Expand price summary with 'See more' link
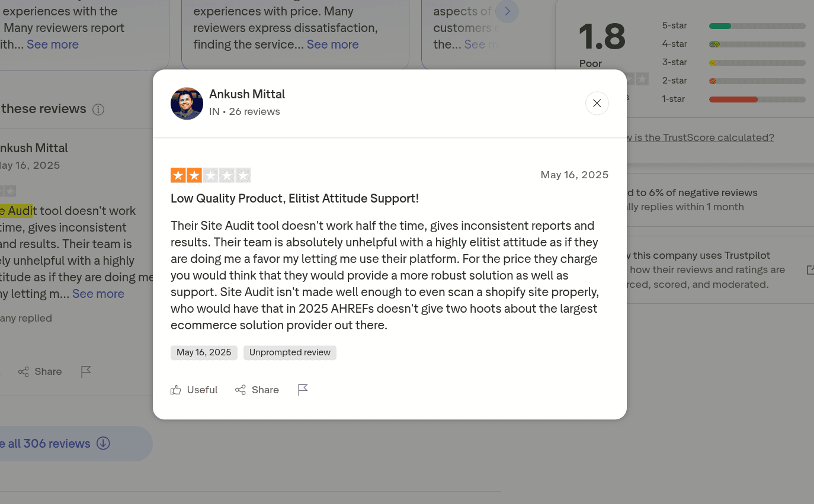The image size is (814, 504). 332,44
